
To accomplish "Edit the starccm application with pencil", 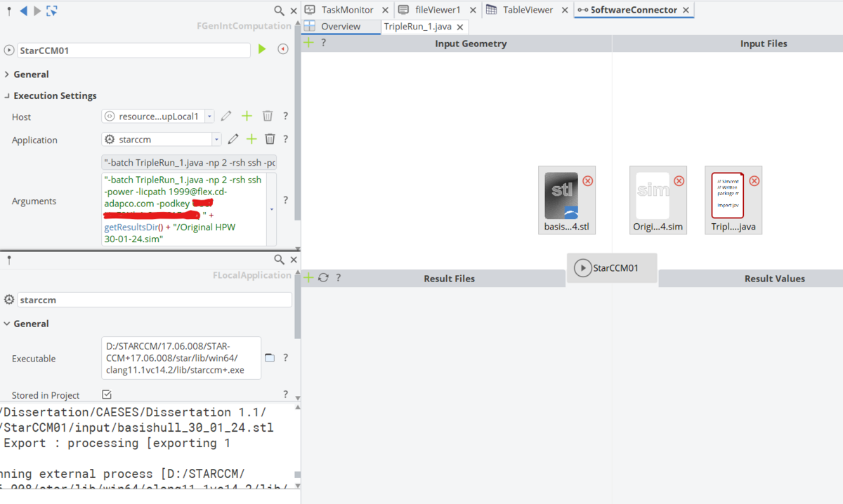I will point(233,139).
